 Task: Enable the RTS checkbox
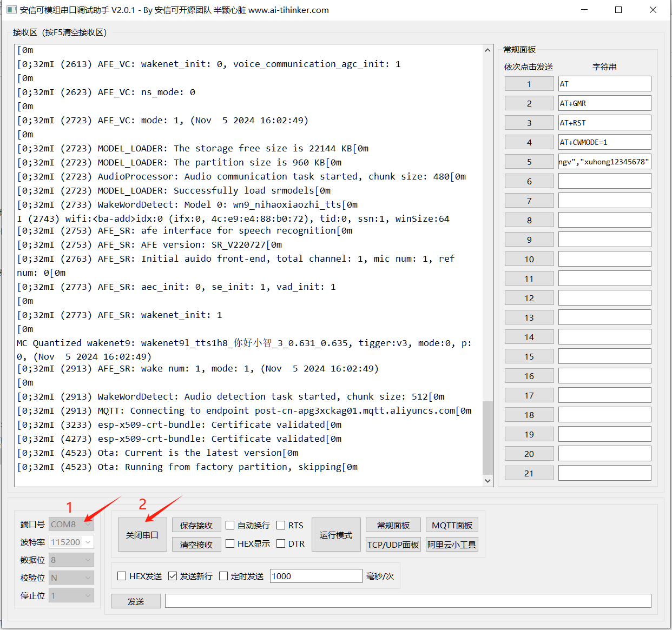281,525
